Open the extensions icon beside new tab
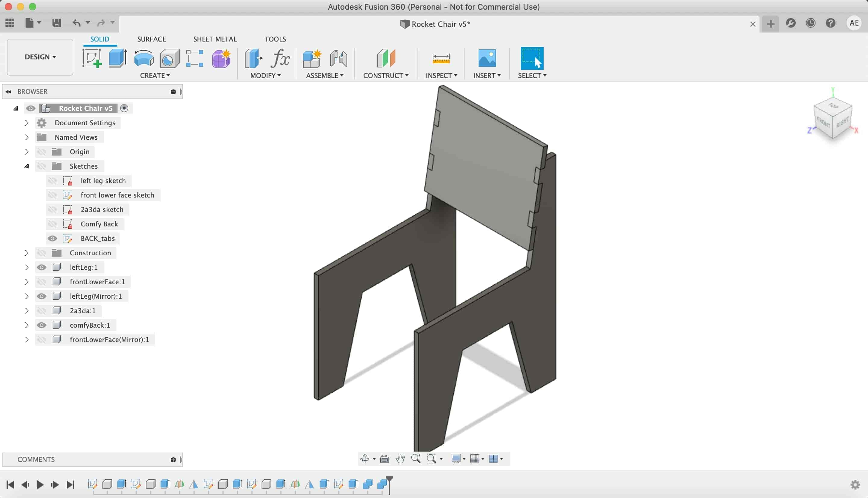Screen dimensions: 868x498 [x=791, y=23]
